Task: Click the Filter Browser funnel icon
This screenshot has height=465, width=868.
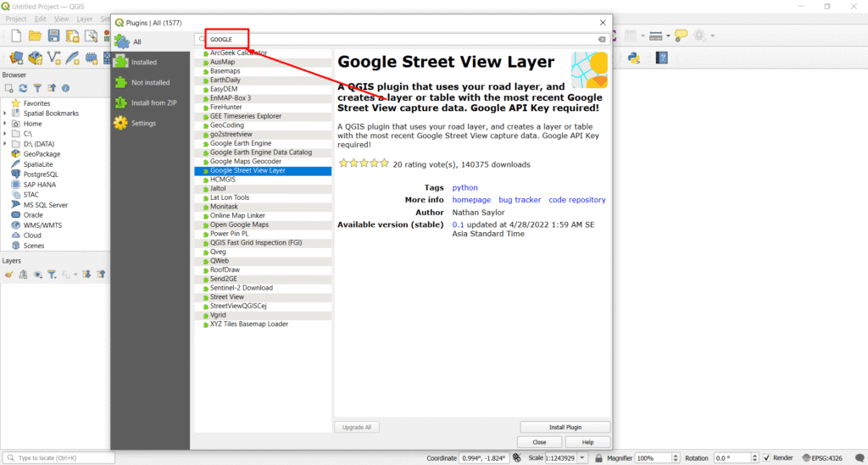Action: click(x=37, y=88)
